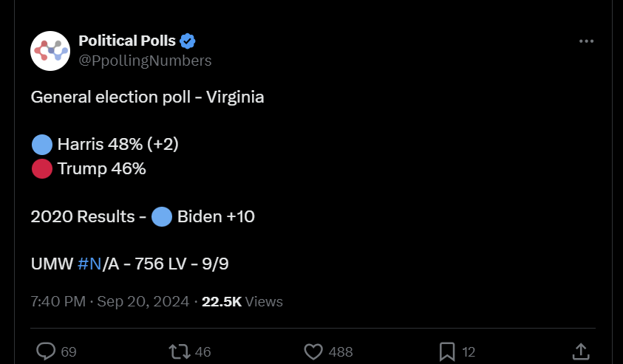This screenshot has width=623, height=364.
Task: Open the @PpollingNumbers handle link
Action: pyautogui.click(x=145, y=61)
